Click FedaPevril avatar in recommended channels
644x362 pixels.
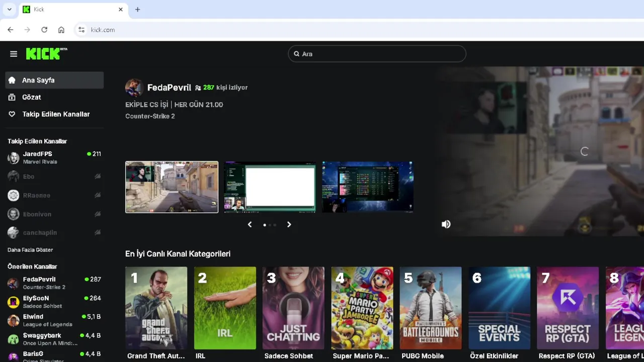tap(14, 283)
